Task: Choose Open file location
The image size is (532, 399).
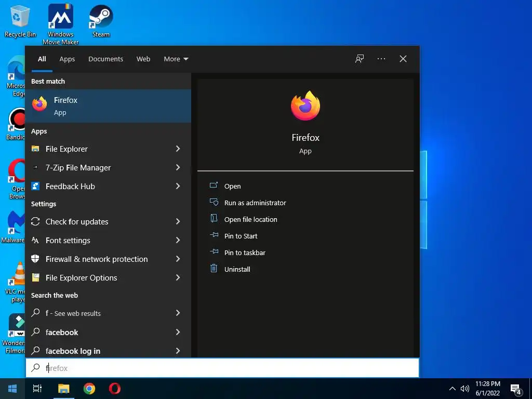Action: coord(251,219)
